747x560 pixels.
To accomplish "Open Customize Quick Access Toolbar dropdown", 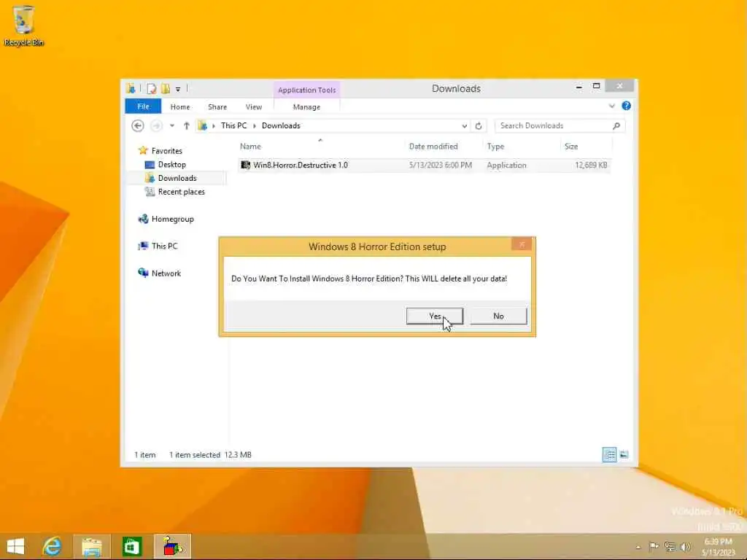I will pyautogui.click(x=178, y=89).
